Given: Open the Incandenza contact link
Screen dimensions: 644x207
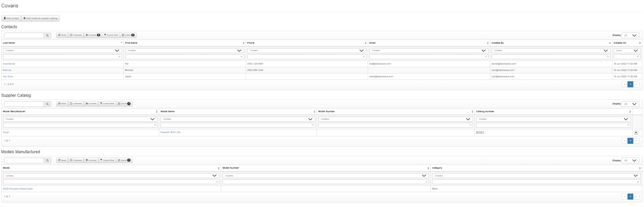Looking at the screenshot, I should click(x=9, y=64).
